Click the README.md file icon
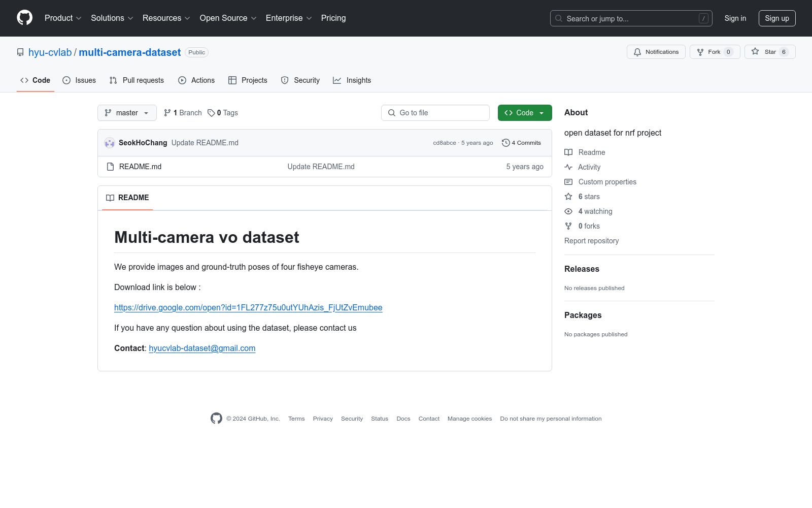The image size is (812, 508). (x=110, y=167)
